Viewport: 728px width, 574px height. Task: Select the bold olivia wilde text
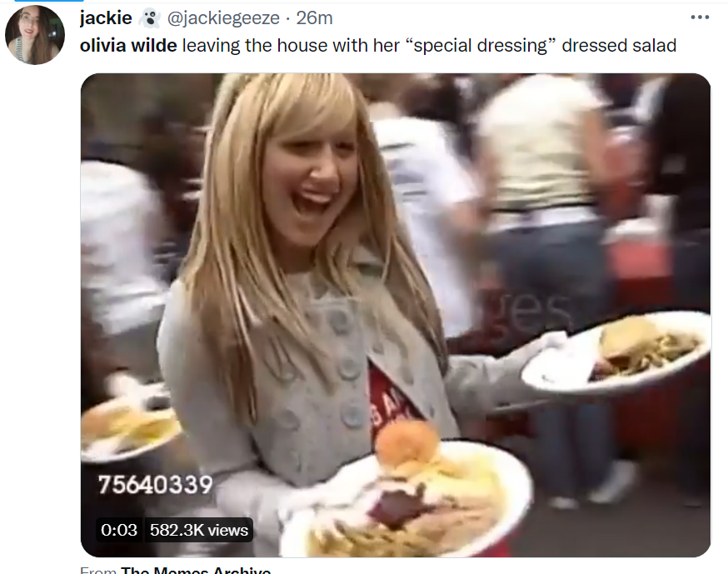click(128, 46)
